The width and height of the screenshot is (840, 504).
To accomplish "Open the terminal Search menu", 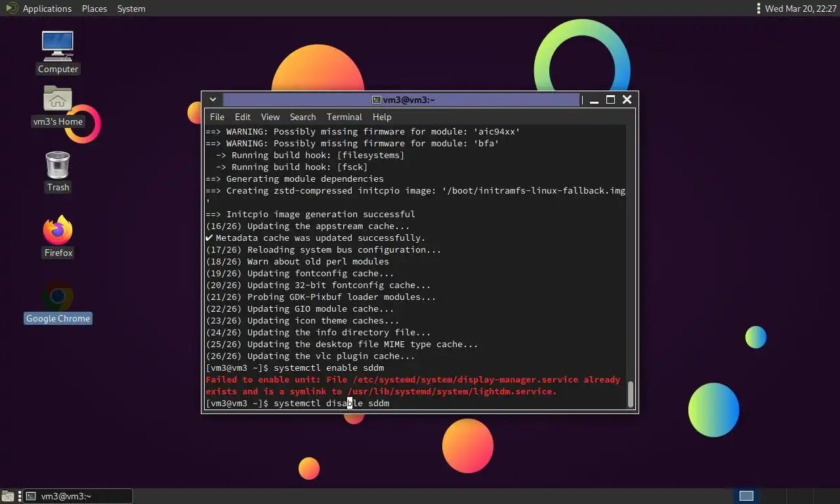I will tap(303, 117).
